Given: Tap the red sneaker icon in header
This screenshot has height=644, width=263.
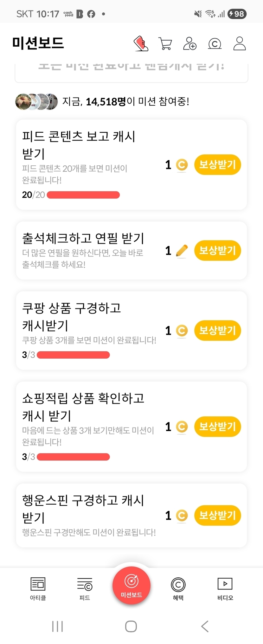Looking at the screenshot, I should (x=141, y=43).
